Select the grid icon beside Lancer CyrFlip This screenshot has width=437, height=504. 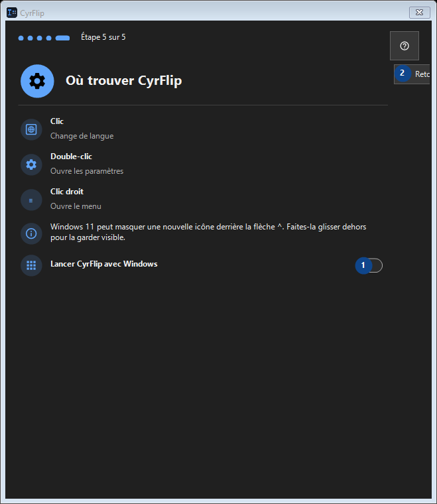click(31, 265)
